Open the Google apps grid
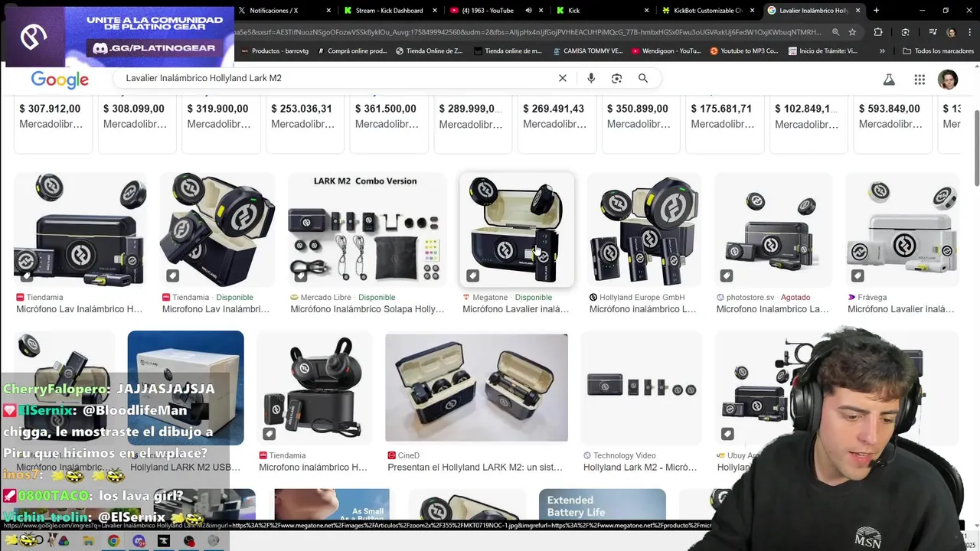 920,80
